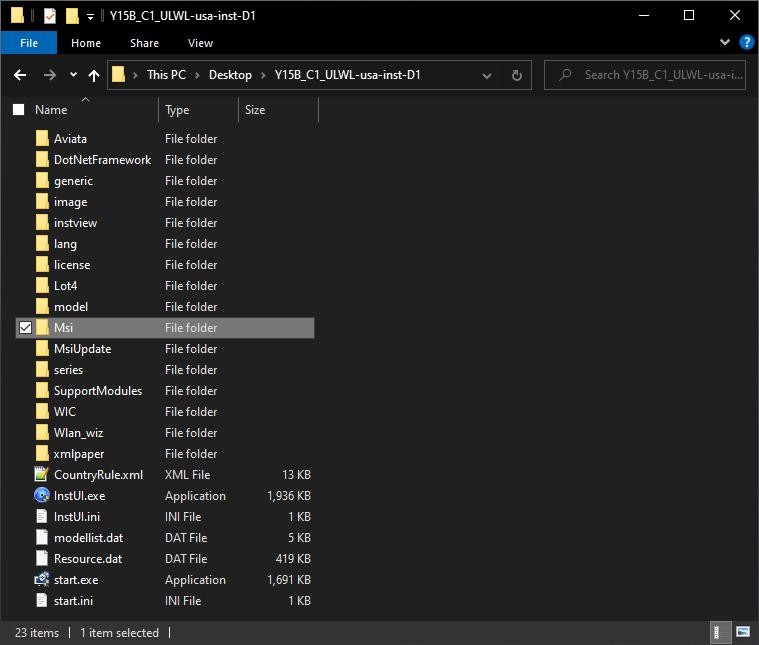759x645 pixels.
Task: Expand the ribbon chevron
Action: (x=725, y=42)
